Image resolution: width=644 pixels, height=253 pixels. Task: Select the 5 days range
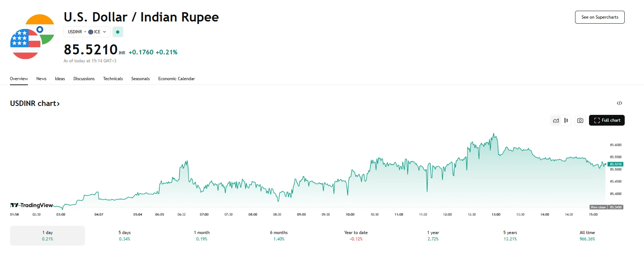click(x=125, y=235)
